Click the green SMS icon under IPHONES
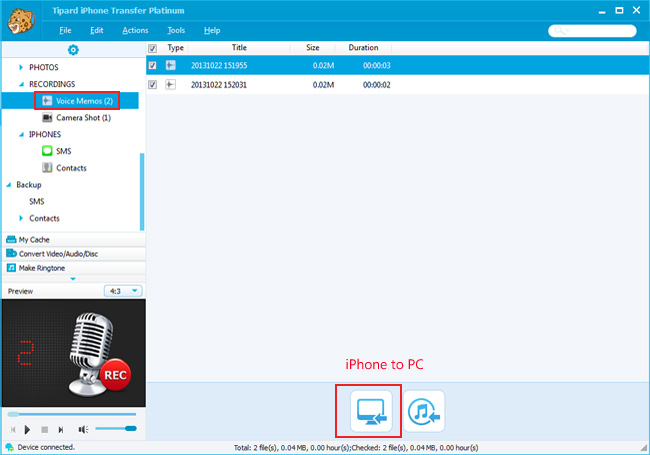Image resolution: width=650 pixels, height=455 pixels. coord(47,151)
